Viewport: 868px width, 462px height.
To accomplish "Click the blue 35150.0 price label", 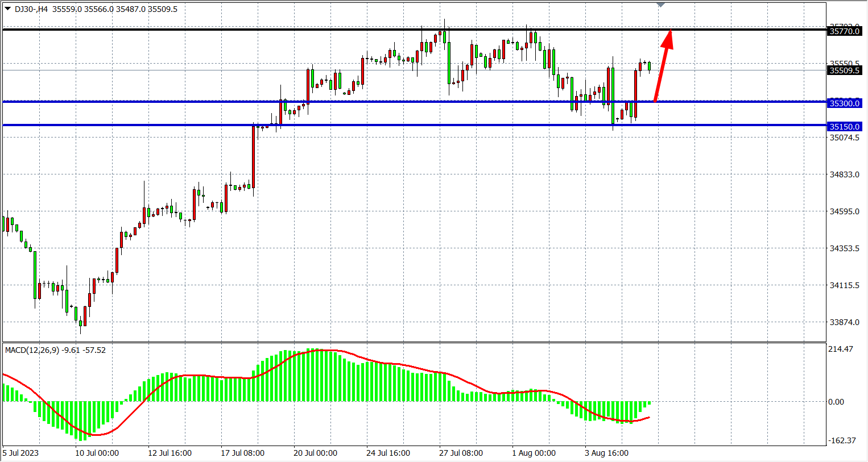I will click(x=844, y=127).
